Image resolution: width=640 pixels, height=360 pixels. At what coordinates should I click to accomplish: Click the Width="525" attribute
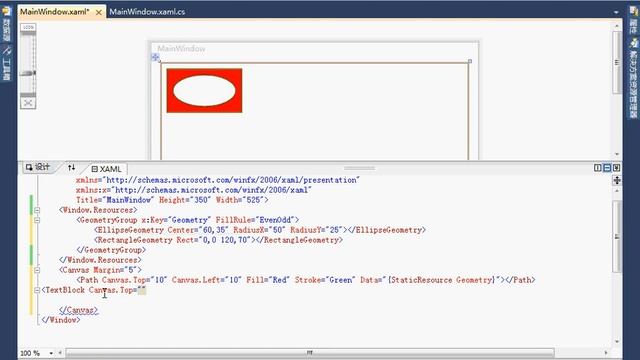coord(240,200)
